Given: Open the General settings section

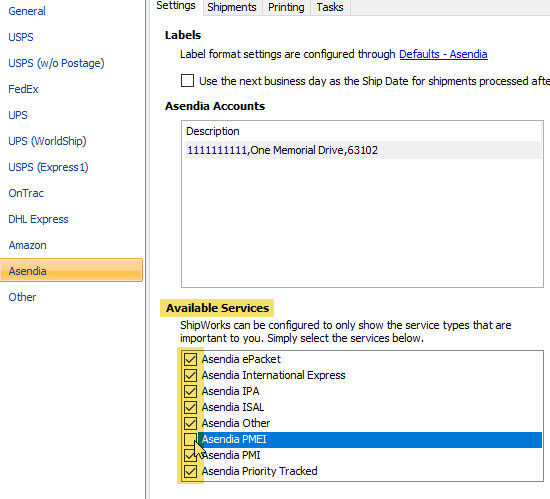Looking at the screenshot, I should point(27,11).
